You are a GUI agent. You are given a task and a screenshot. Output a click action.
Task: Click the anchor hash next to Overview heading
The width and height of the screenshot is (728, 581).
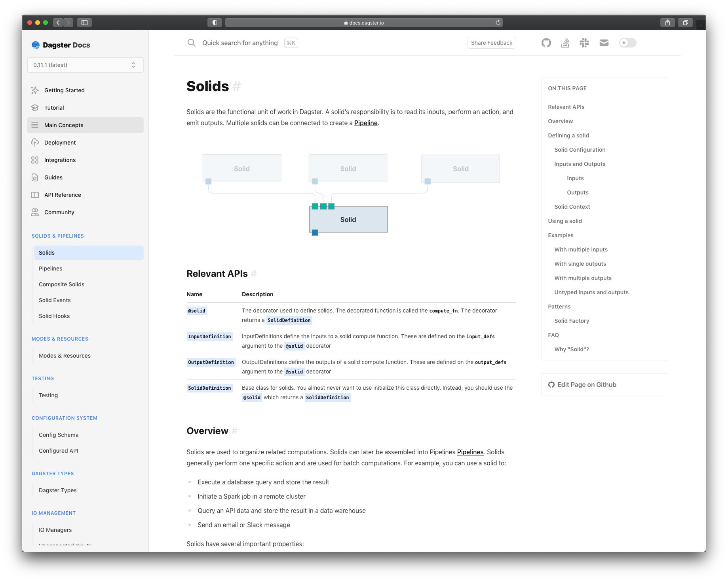pos(234,431)
